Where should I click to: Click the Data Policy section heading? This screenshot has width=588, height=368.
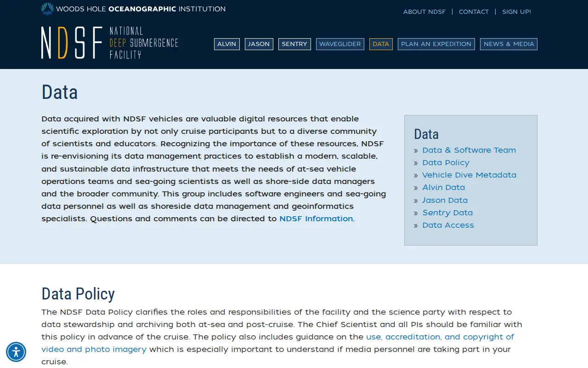(x=78, y=293)
